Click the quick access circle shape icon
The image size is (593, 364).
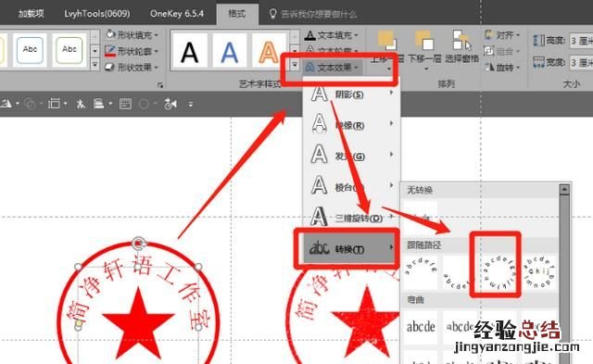pos(144,104)
